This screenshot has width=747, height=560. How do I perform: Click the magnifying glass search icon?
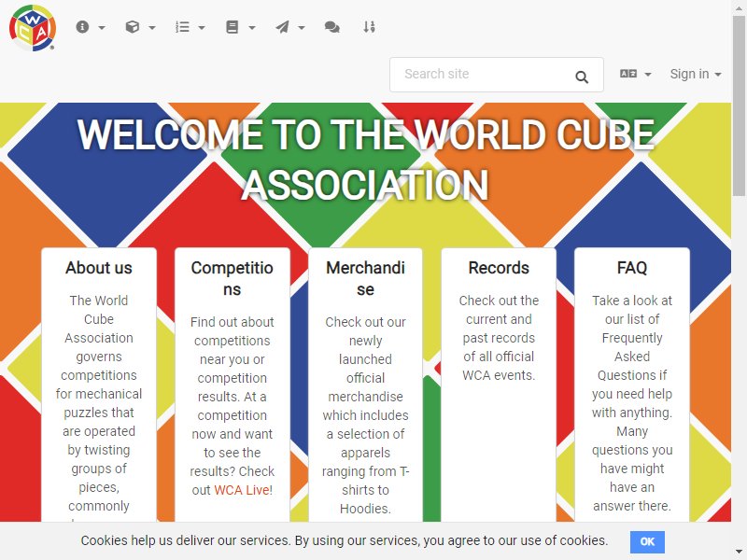[581, 77]
